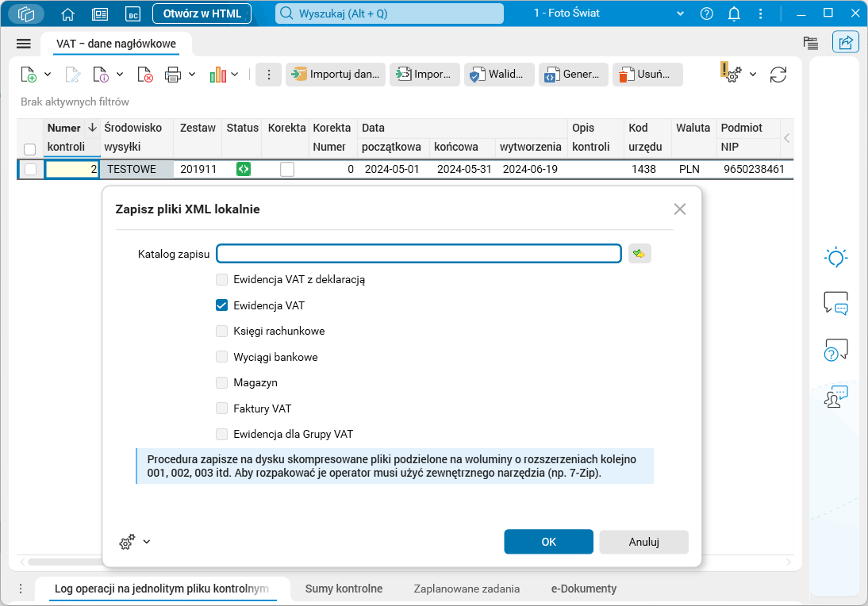
Task: Expand the view record dropdown arrow
Action: (120, 74)
